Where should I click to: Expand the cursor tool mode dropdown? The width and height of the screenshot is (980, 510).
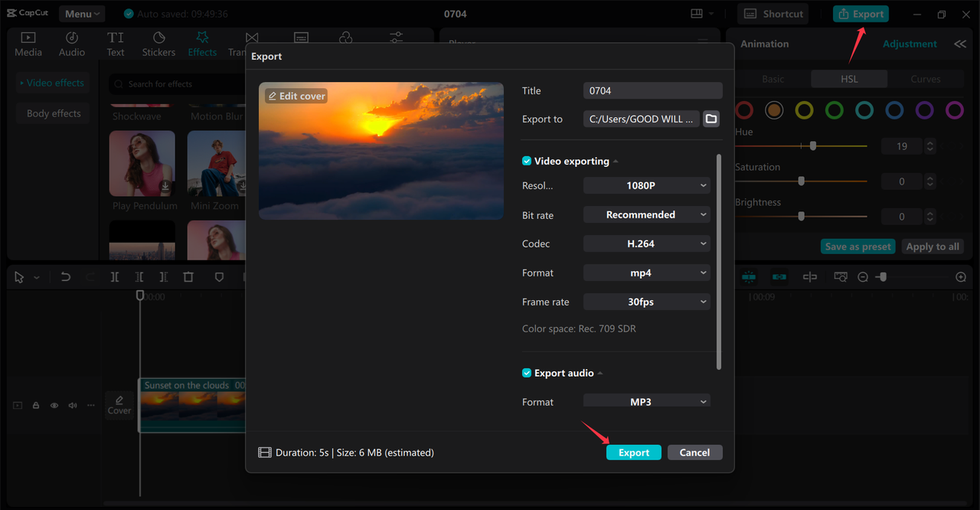(36, 277)
